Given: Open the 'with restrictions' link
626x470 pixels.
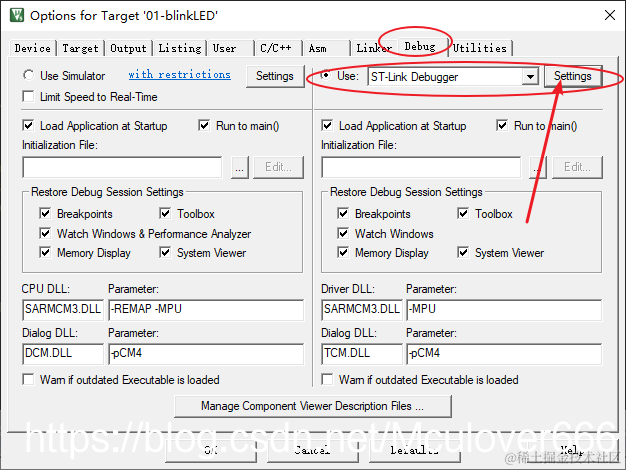Looking at the screenshot, I should [x=180, y=75].
